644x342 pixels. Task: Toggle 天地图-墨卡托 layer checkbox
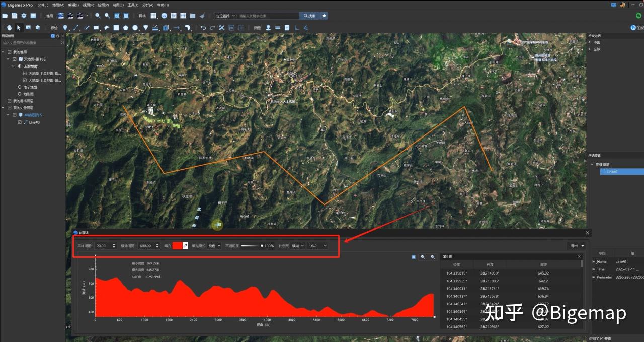click(15, 59)
